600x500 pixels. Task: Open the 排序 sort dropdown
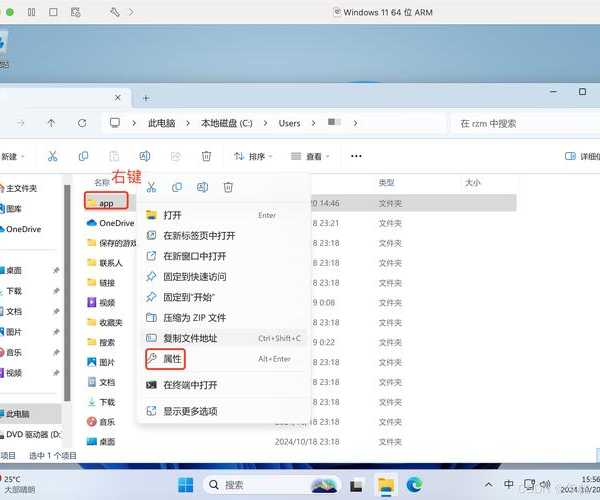[x=253, y=156]
